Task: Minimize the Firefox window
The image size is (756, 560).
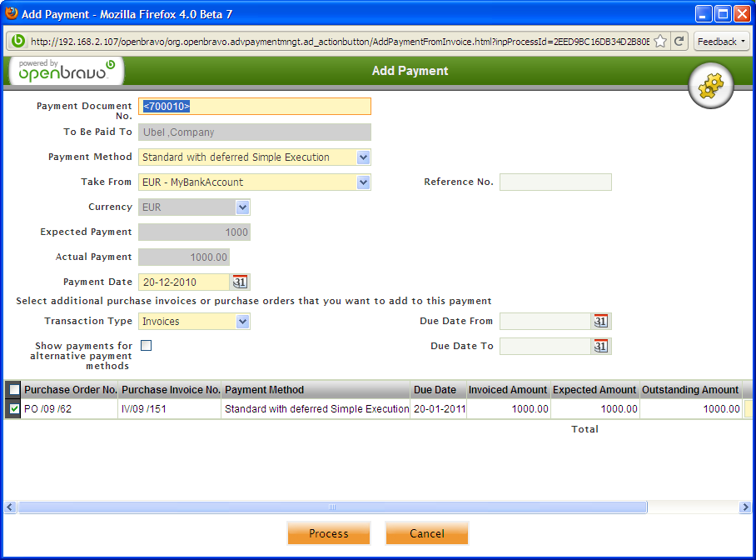Action: pos(704,14)
